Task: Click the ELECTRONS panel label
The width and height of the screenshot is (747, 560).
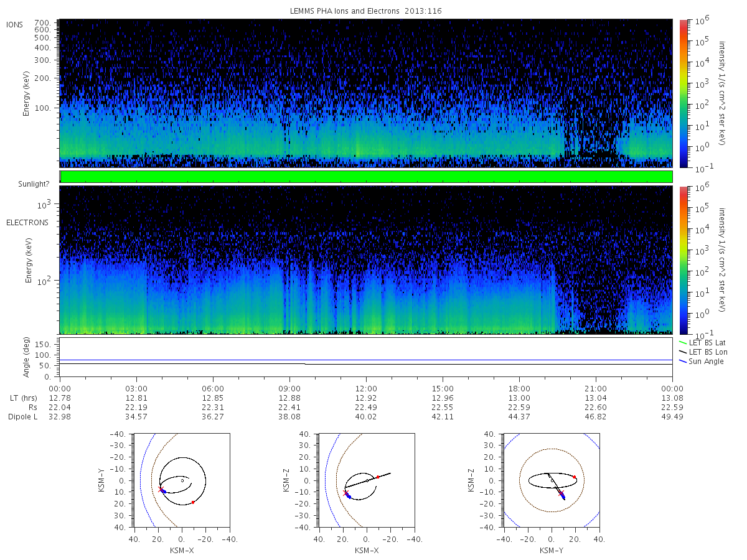Action: 27,222
